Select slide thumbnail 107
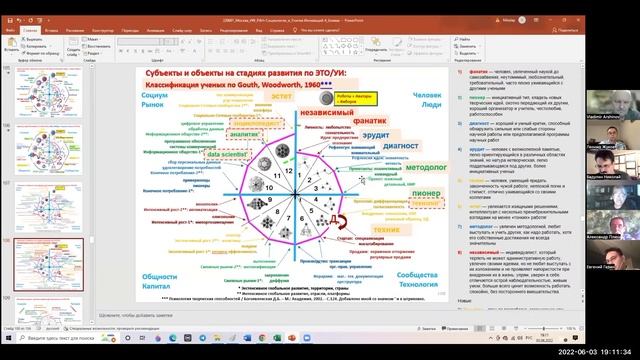The image size is (640, 360). tap(49, 208)
